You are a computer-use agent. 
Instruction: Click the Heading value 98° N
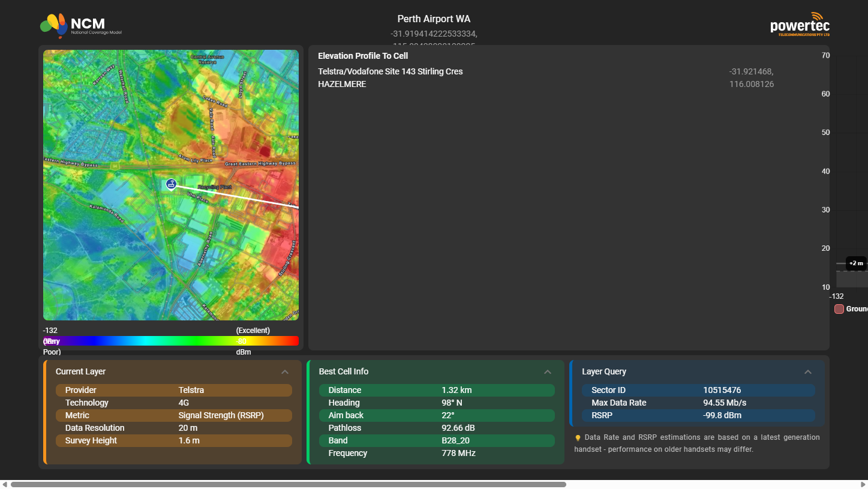[452, 403]
